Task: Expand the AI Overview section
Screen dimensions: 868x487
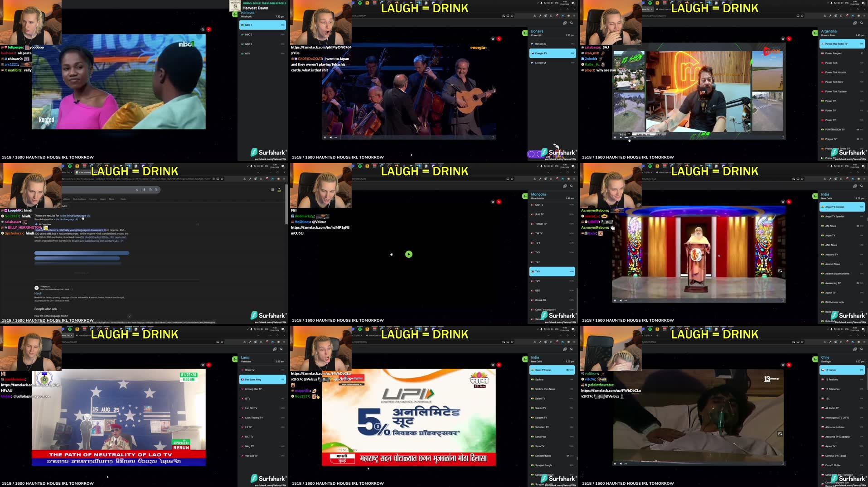Action: (44, 224)
